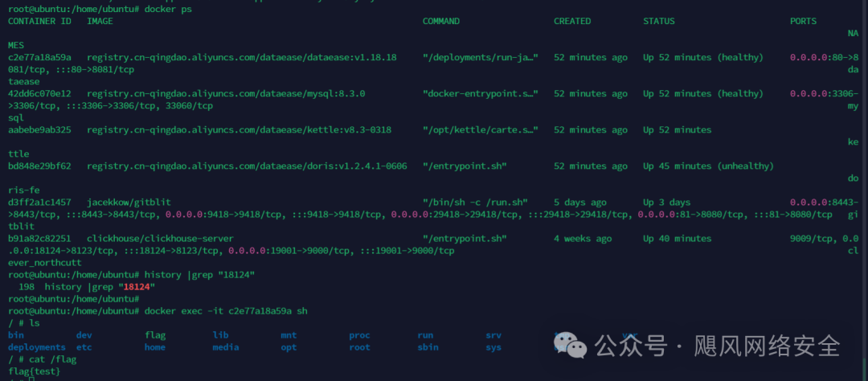868x381 pixels.
Task: Click the dataease:v1.18.18 image name
Action: point(241,58)
